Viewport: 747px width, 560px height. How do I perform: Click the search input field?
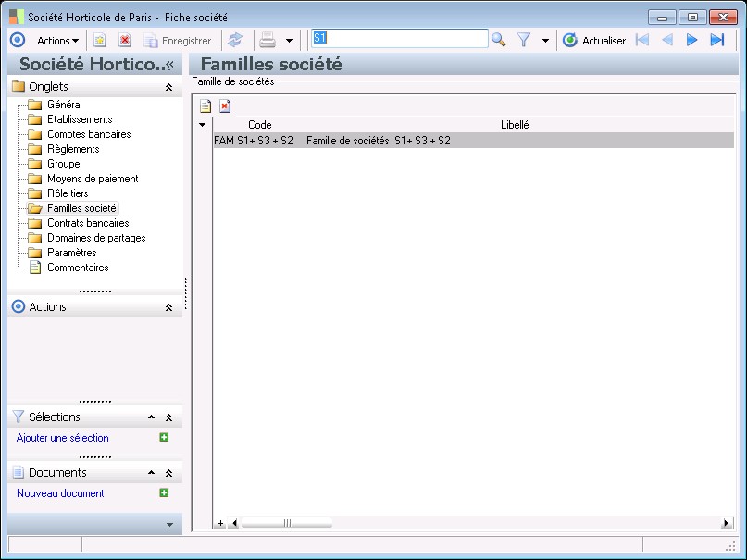tap(399, 39)
